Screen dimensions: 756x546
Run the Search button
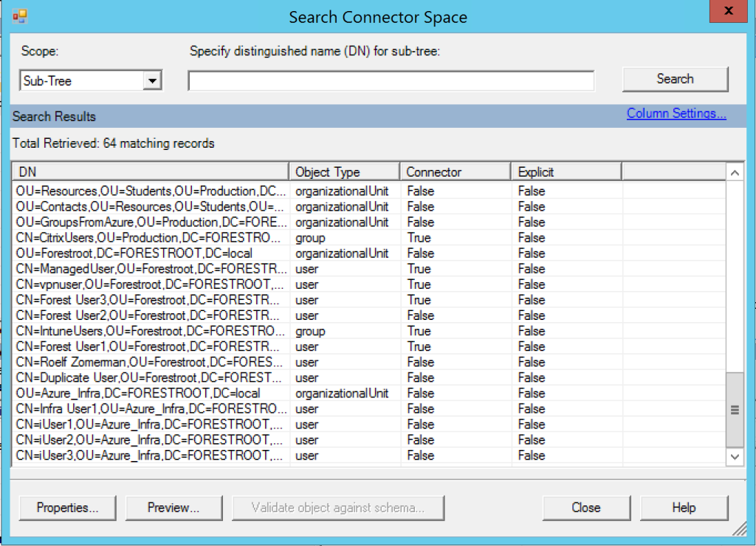point(675,79)
